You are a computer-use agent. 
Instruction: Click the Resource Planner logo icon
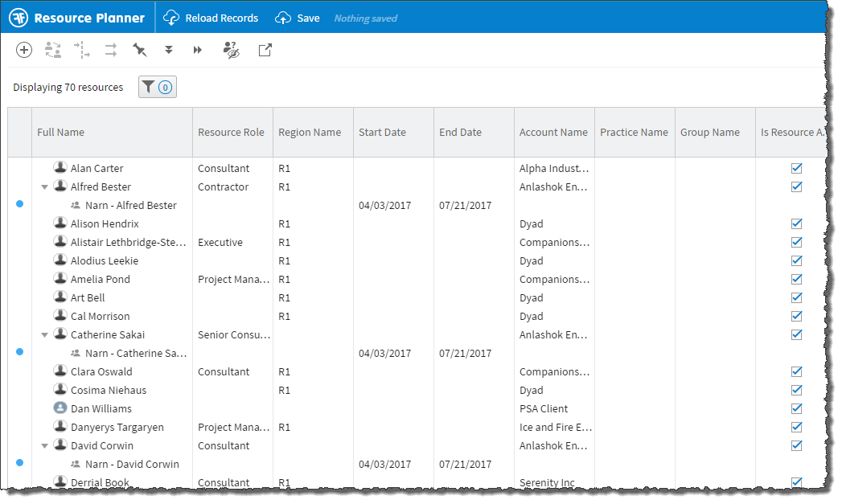point(19,18)
